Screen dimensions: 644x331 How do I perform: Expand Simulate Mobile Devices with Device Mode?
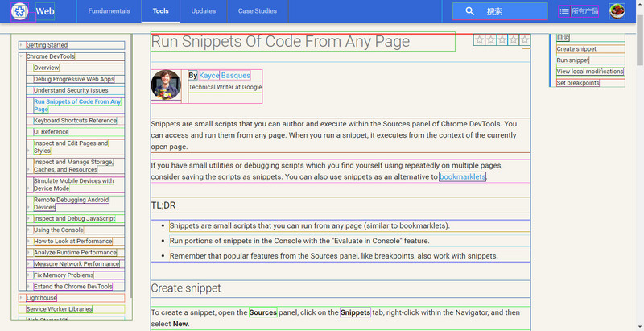[x=29, y=188]
